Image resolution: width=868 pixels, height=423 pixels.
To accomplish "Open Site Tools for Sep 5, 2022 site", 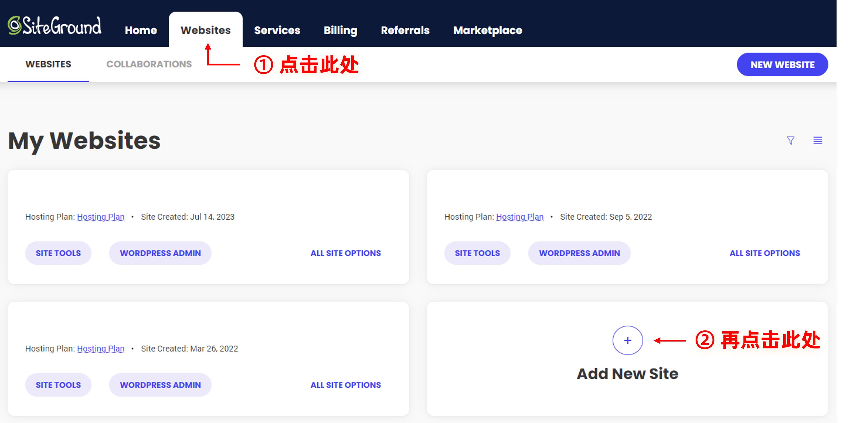I will coord(477,253).
